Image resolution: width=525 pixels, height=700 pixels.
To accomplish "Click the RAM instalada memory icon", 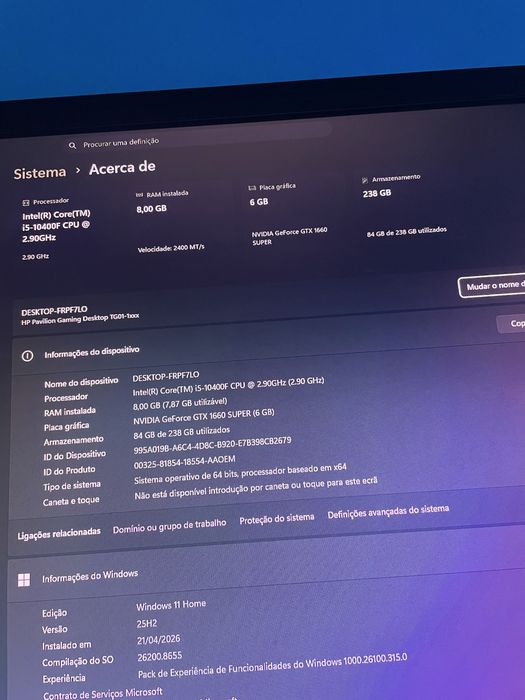I will [x=139, y=195].
